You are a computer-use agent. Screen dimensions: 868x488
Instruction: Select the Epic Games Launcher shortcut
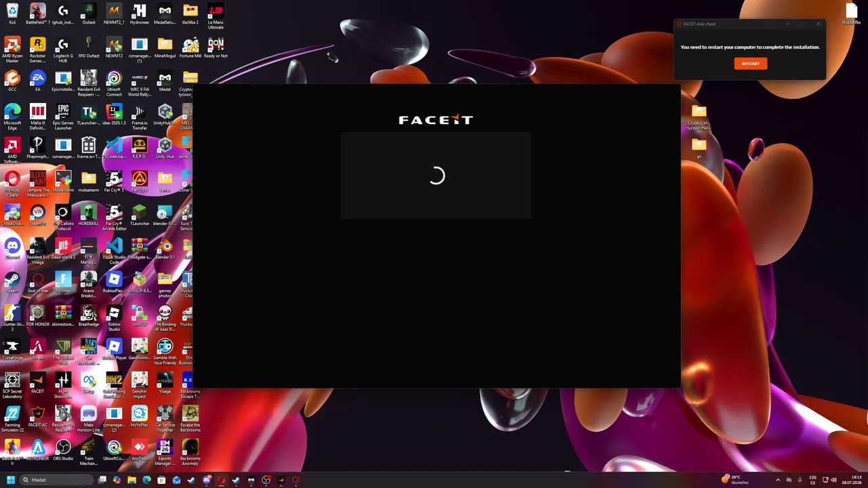click(x=63, y=117)
